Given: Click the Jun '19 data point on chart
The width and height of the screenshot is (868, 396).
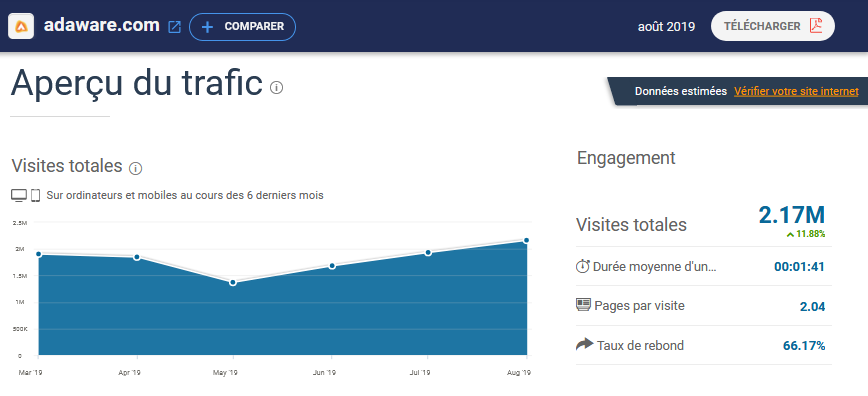Looking at the screenshot, I should (332, 266).
